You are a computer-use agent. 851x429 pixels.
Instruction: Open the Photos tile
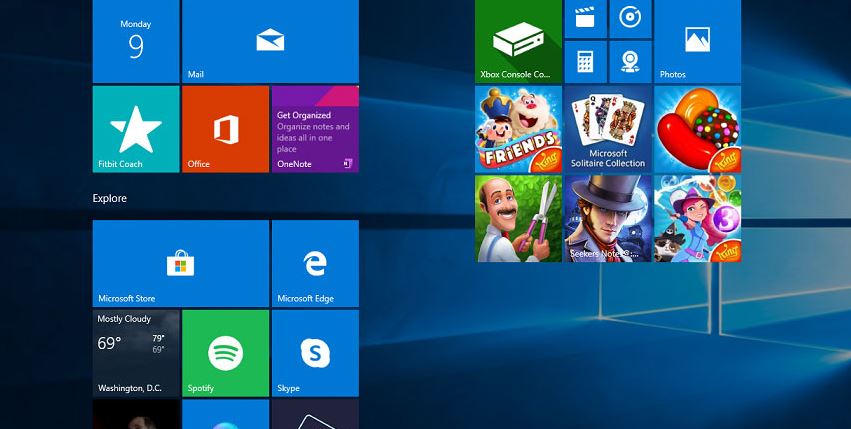(x=697, y=41)
